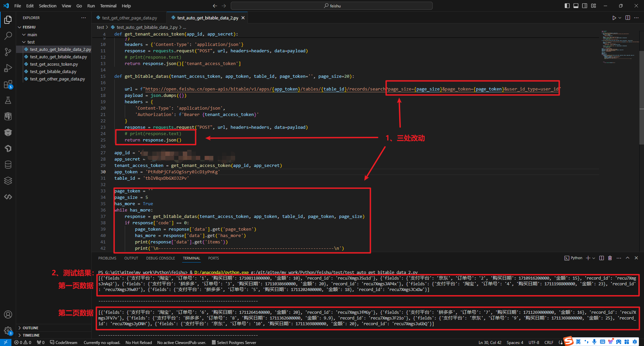644x346 pixels.
Task: Click the test breadcrumb segment
Action: [100, 27]
